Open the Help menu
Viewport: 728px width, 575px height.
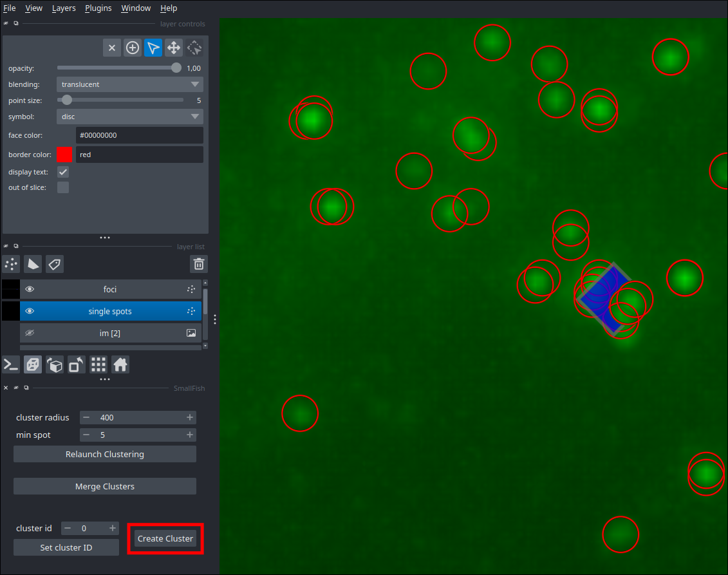169,8
